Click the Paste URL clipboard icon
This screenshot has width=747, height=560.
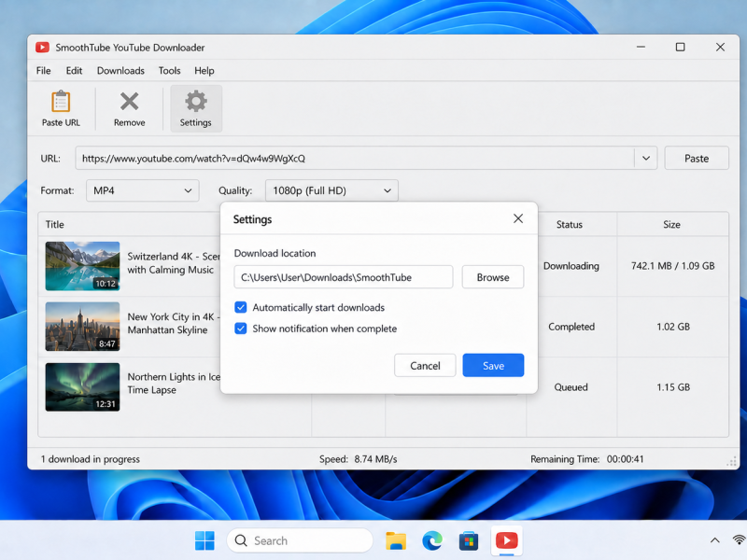click(61, 102)
